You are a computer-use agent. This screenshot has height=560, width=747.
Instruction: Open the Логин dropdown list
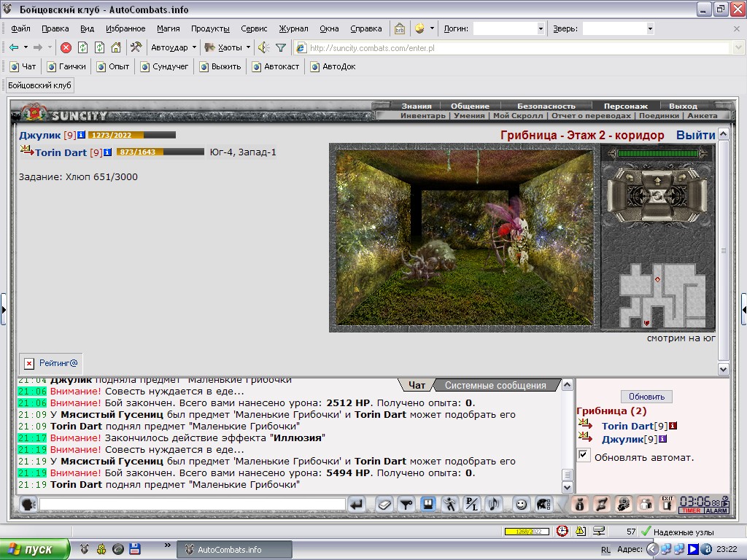click(x=541, y=28)
